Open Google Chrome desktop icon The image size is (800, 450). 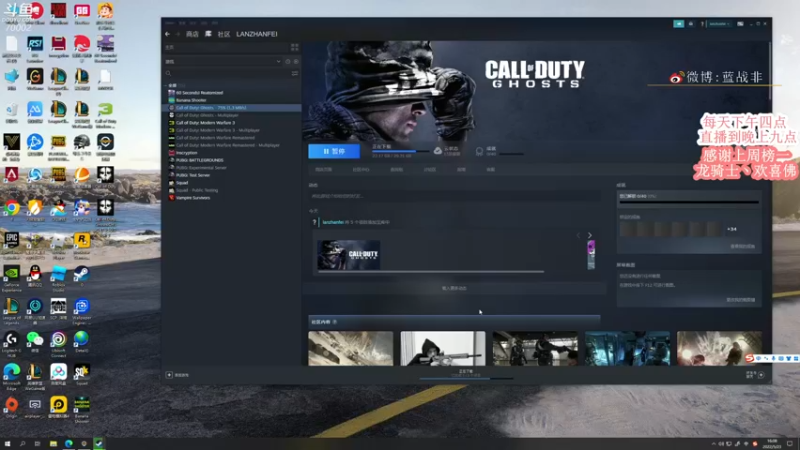pyautogui.click(x=11, y=210)
